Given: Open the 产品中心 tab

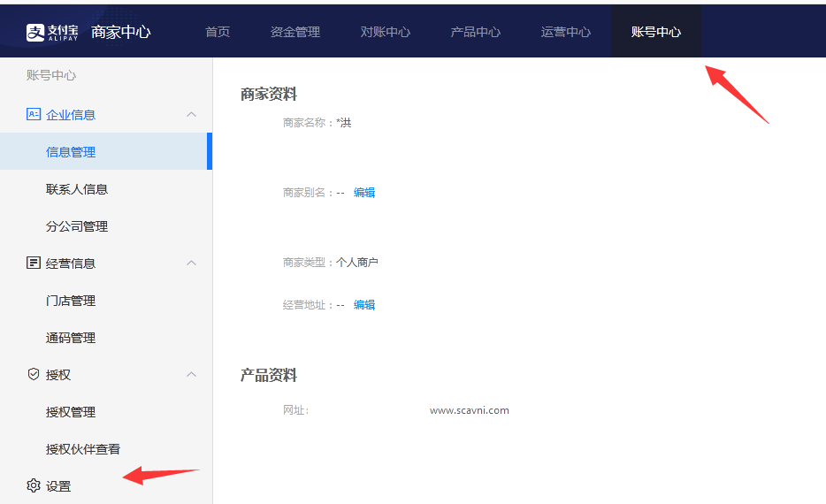Looking at the screenshot, I should 476,32.
